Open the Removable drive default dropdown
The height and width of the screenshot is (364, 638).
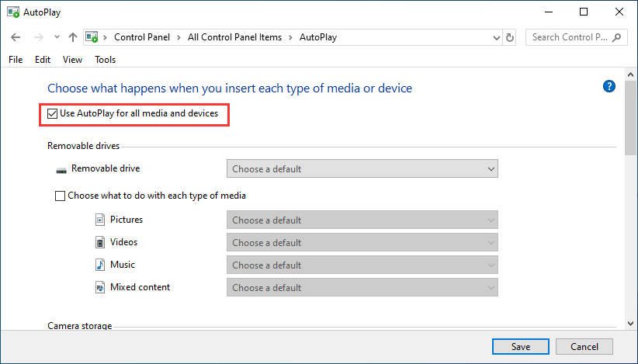click(x=362, y=168)
